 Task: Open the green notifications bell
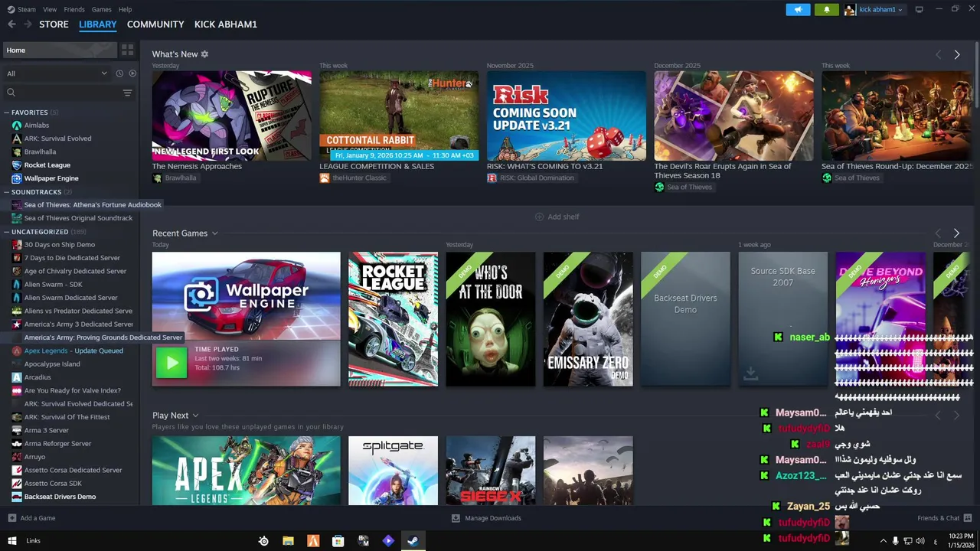tap(826, 10)
